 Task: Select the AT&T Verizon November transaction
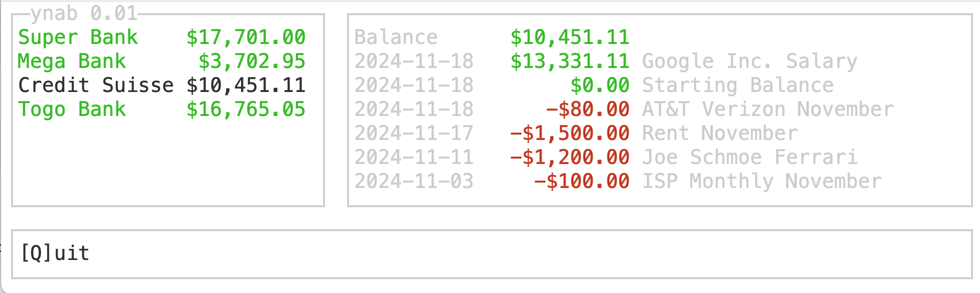click(624, 109)
